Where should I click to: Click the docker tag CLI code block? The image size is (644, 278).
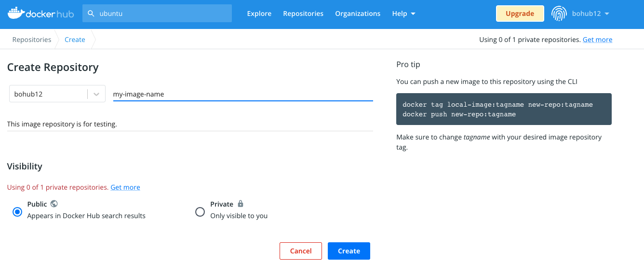click(504, 109)
